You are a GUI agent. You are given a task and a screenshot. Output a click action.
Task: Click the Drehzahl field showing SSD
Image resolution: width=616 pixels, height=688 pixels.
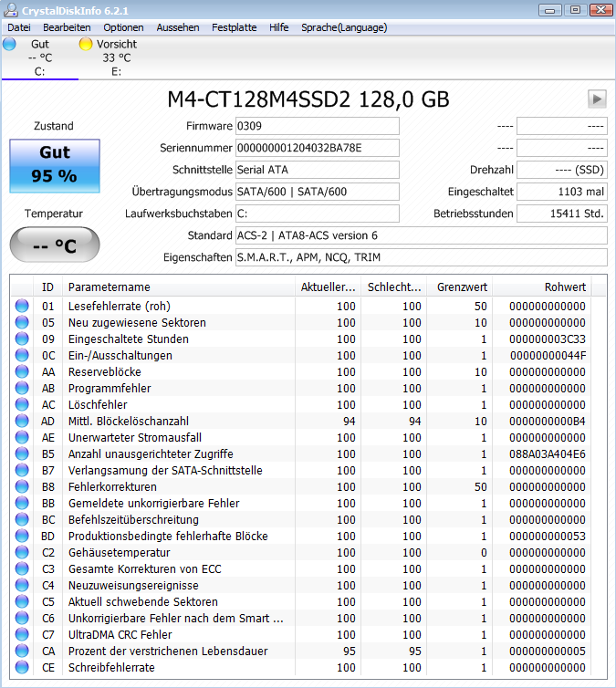tap(562, 170)
